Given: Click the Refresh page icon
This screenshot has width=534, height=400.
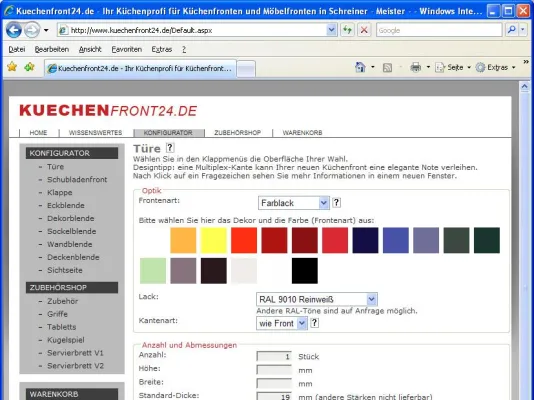Looking at the screenshot, I should click(347, 30).
